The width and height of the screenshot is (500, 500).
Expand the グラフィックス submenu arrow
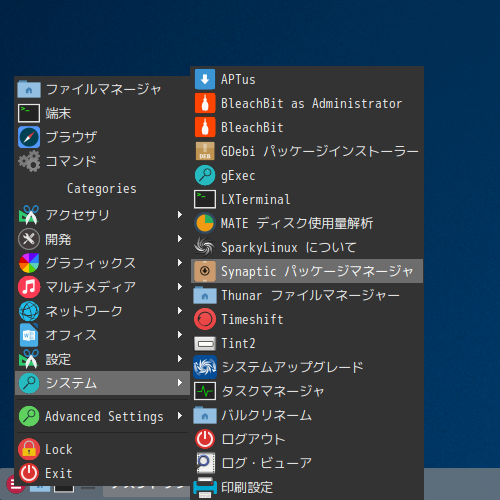coord(180,263)
